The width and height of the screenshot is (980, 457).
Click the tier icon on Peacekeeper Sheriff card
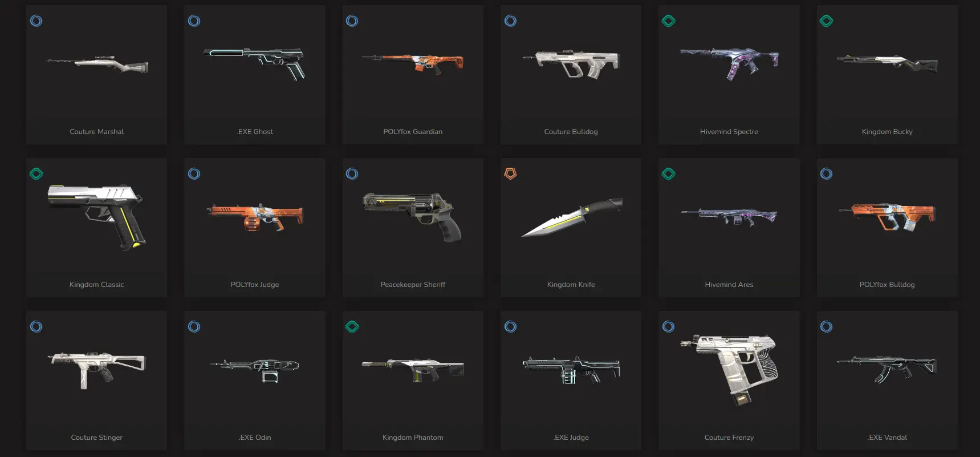352,174
